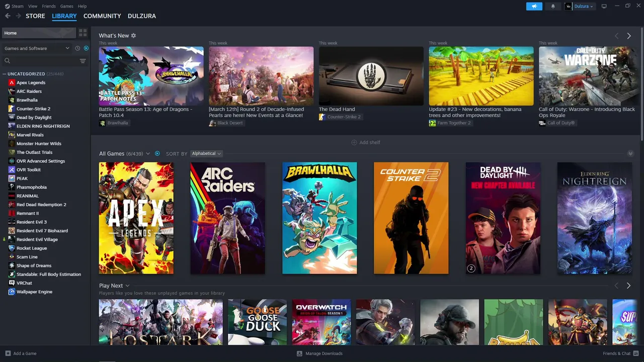Screen dimensions: 644x362
Task: Open the Apex Legends game cover
Action: (136, 218)
